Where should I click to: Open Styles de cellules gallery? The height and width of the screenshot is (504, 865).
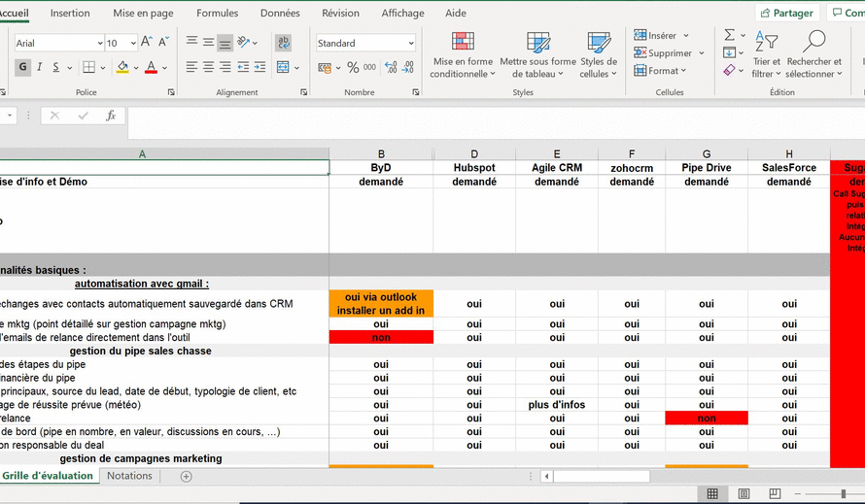point(599,55)
